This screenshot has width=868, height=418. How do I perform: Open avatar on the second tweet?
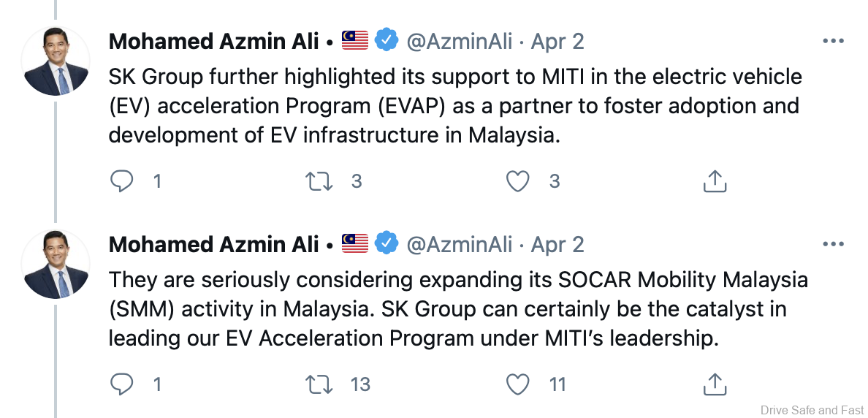point(56,265)
